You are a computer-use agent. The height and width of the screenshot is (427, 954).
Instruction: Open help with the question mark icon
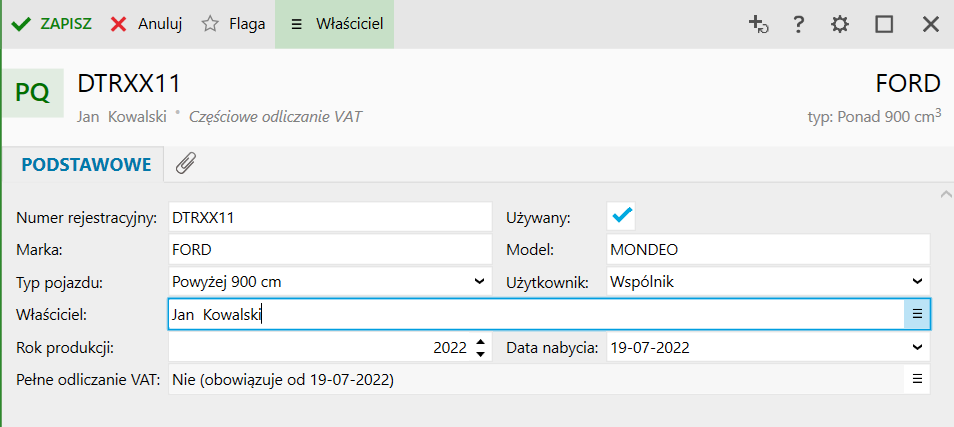click(x=799, y=25)
